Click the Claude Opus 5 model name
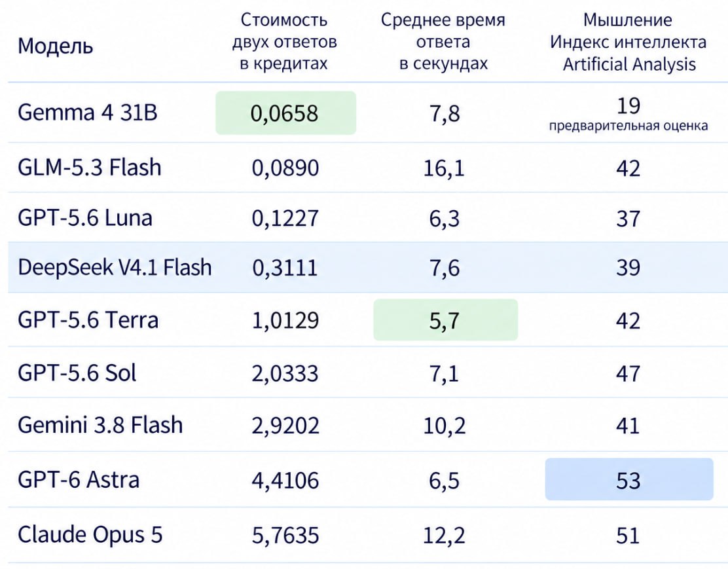The height and width of the screenshot is (569, 728). coord(90,535)
